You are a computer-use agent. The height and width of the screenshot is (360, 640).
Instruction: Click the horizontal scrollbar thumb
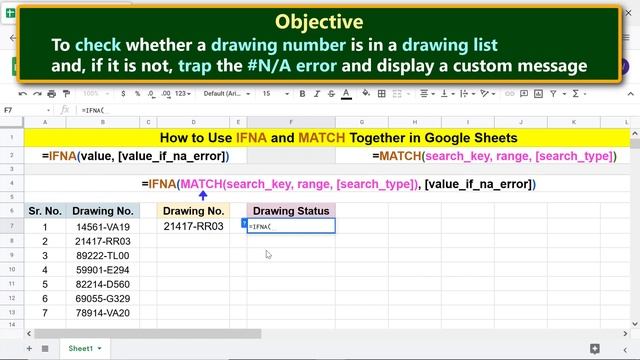coord(148,333)
